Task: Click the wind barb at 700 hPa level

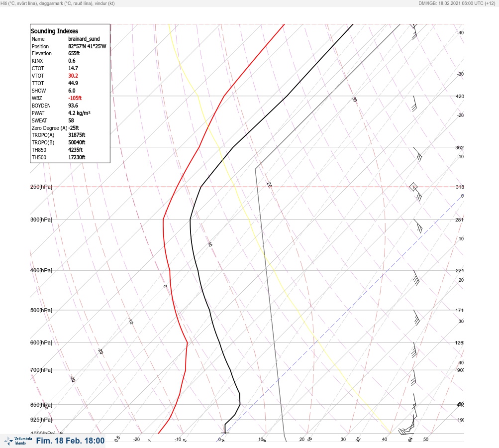Action: (x=413, y=378)
